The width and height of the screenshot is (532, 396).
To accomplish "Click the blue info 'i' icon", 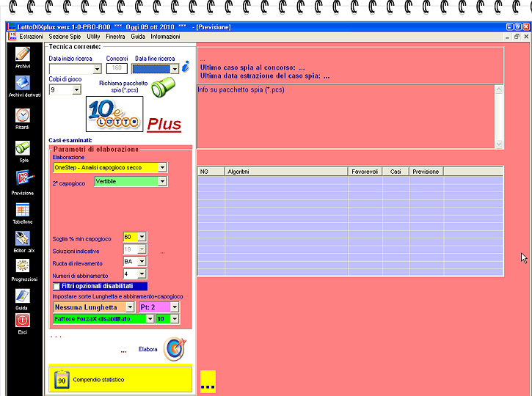I will pyautogui.click(x=186, y=67).
